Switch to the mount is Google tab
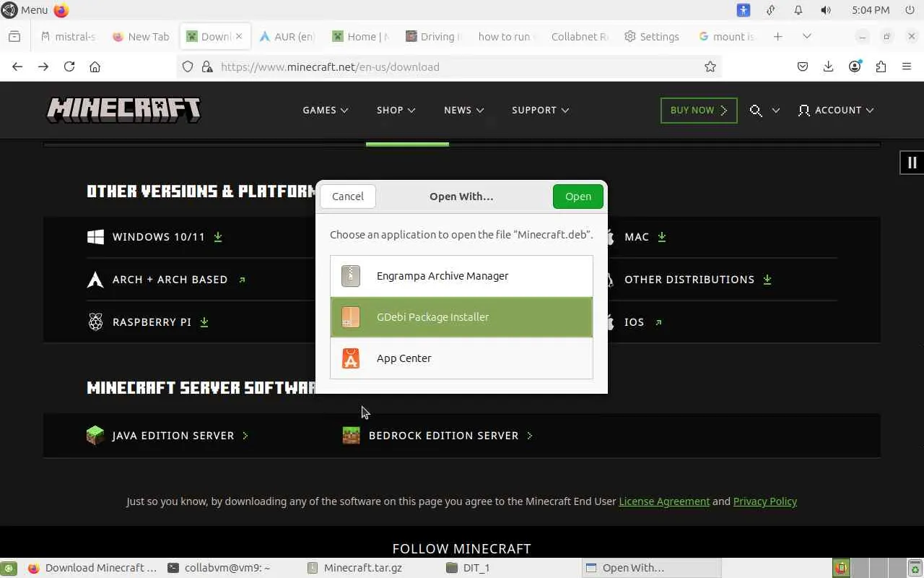924x578 pixels. [x=725, y=36]
